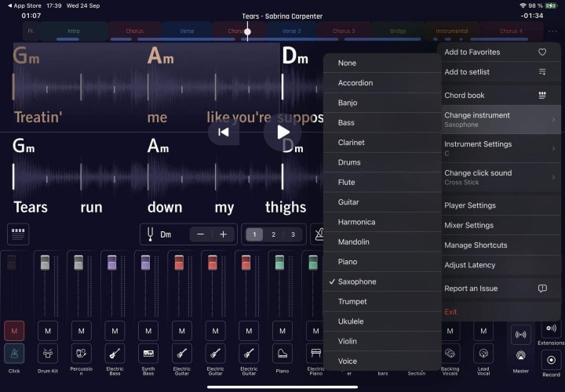Tap the broadcast icon above Master
Viewport: 565px width, 392px height.
coord(520,335)
